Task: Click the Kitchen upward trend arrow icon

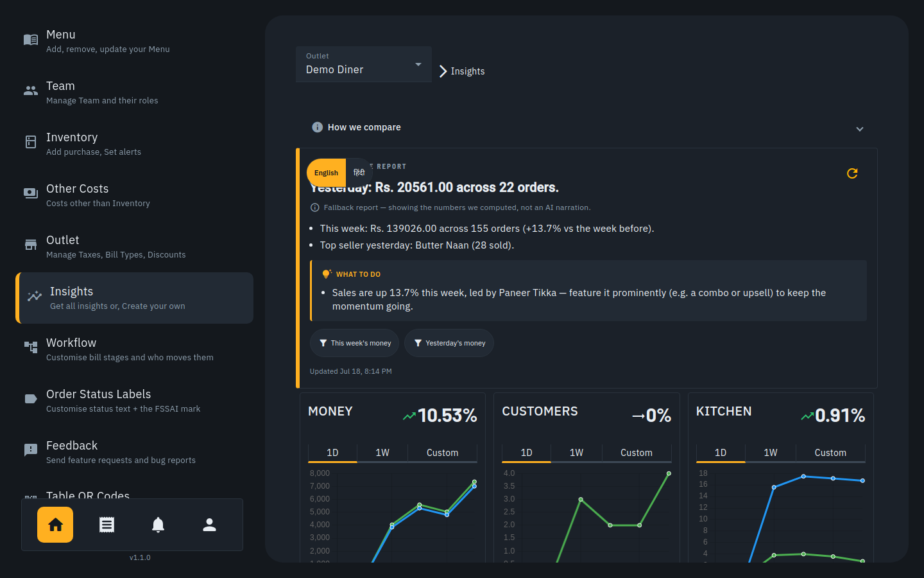Action: pos(807,416)
